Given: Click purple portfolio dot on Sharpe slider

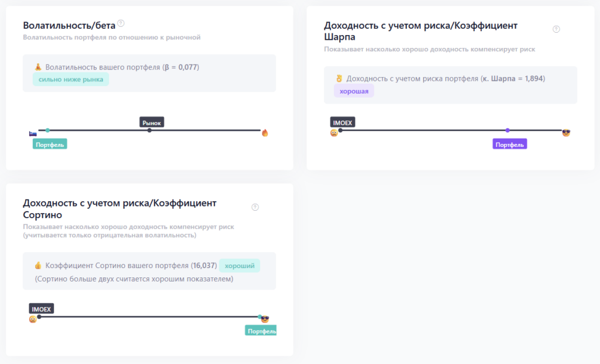Looking at the screenshot, I should click(508, 131).
